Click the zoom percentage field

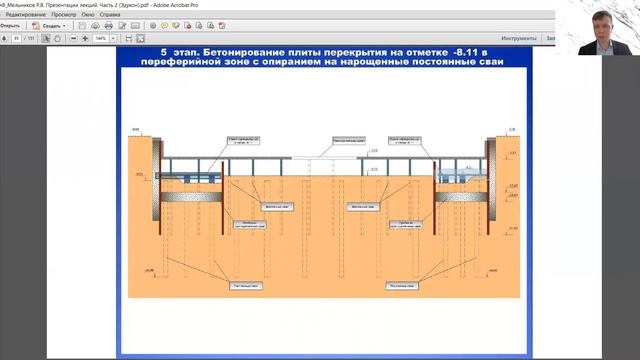pyautogui.click(x=101, y=38)
